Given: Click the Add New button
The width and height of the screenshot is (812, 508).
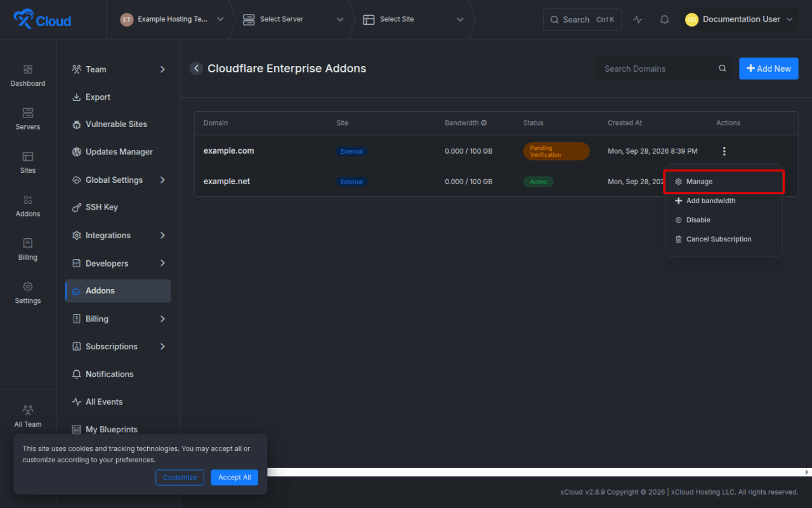Looking at the screenshot, I should tap(768, 69).
